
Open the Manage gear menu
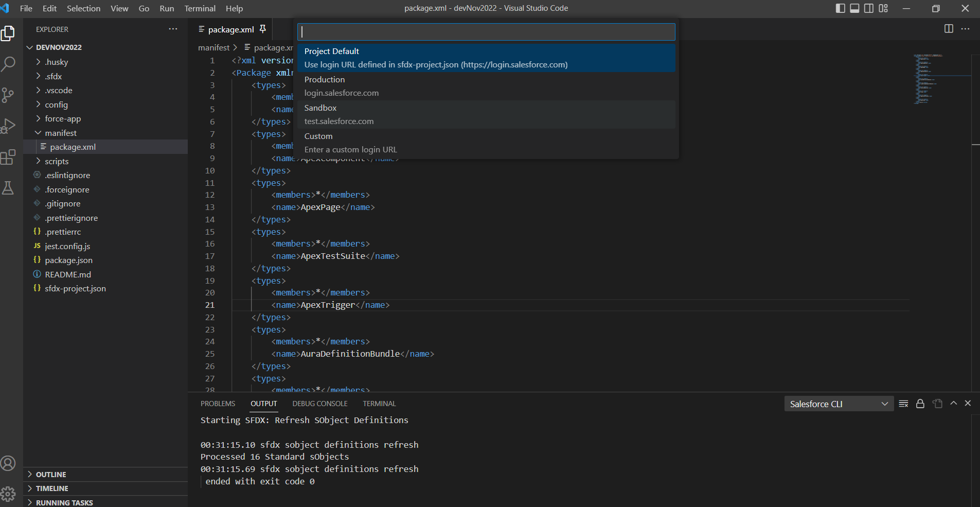pyautogui.click(x=8, y=494)
